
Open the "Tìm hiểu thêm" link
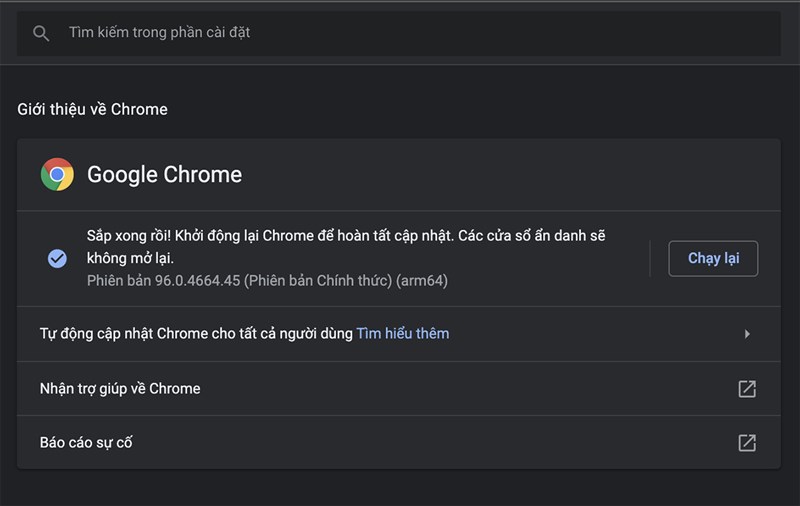403,334
